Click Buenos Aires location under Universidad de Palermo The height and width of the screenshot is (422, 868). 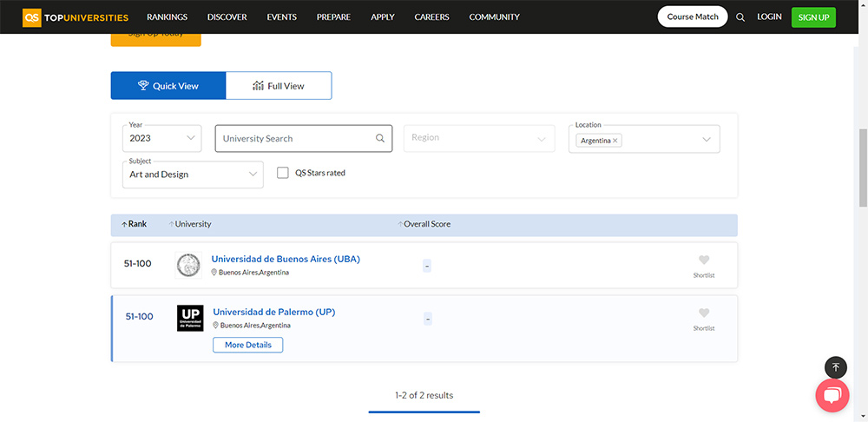point(252,326)
